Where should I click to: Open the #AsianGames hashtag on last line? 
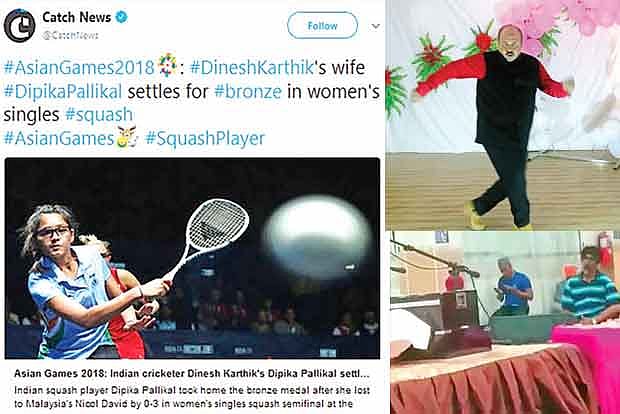[59, 138]
